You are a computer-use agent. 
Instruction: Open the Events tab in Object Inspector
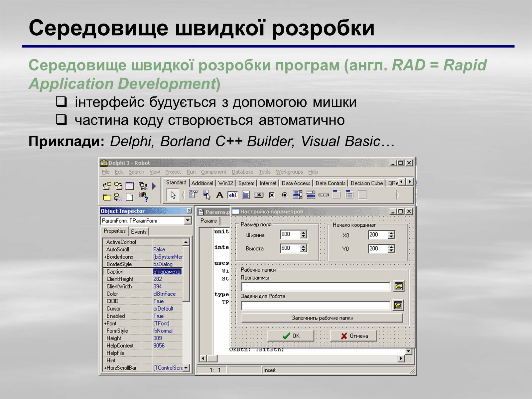139,232
